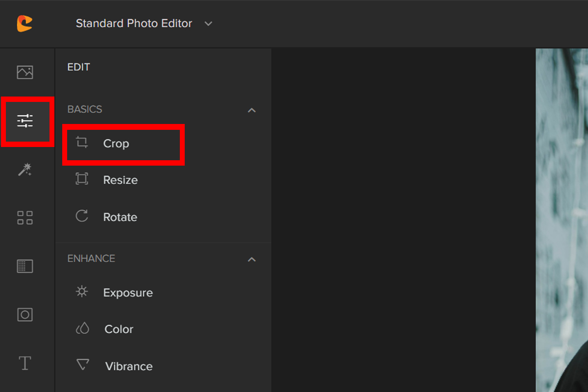Select the dotted texture sidebar icon

coord(25,266)
